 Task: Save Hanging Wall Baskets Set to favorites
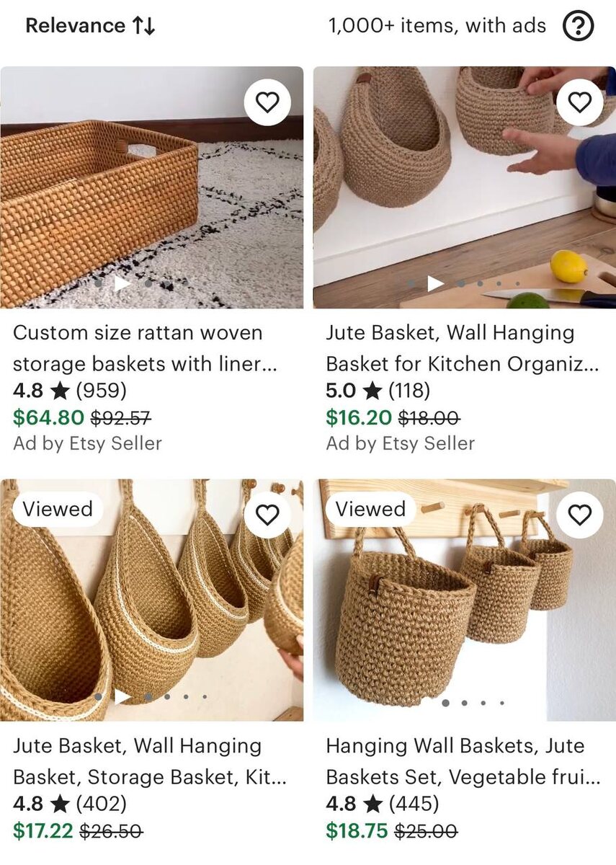click(580, 515)
